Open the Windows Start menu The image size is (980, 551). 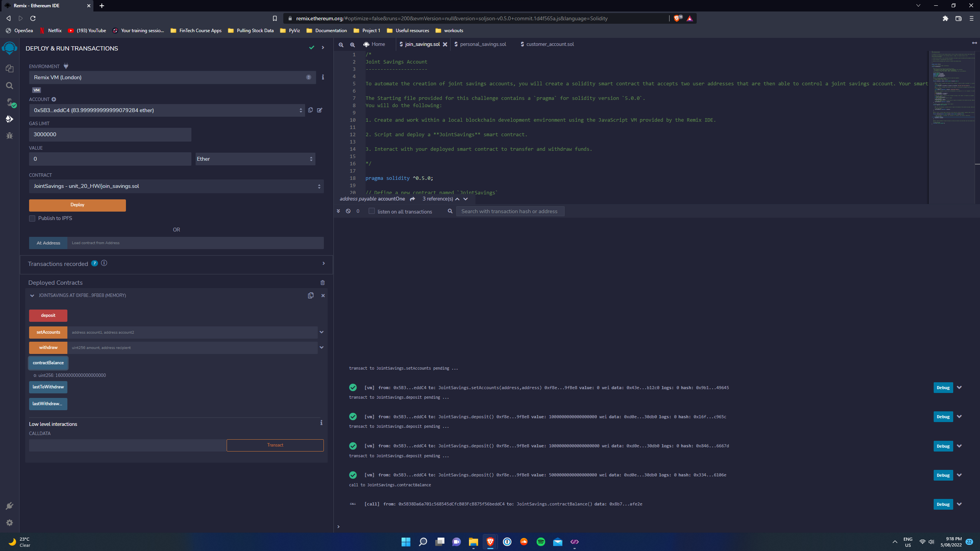(x=406, y=542)
